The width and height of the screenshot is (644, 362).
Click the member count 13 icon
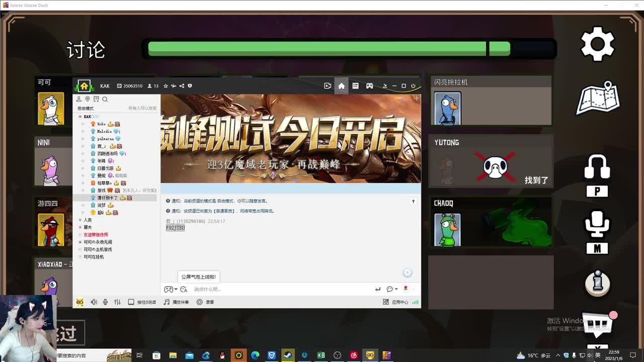(153, 86)
